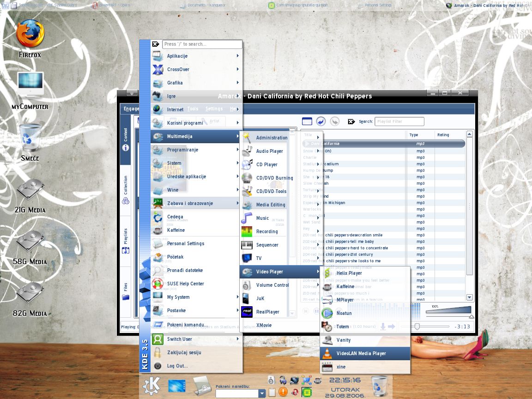Viewport: 532px width, 399px height.
Task: Open Media Editing entry
Action: (x=280, y=205)
